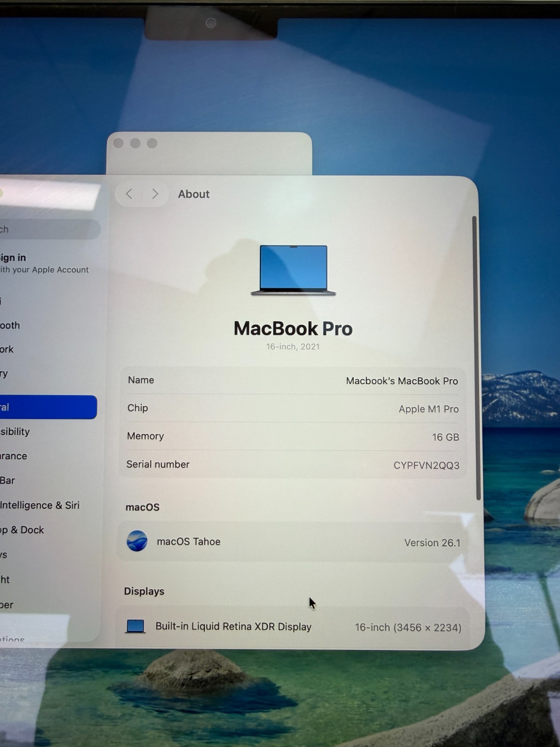The height and width of the screenshot is (747, 560).
Task: Click the serial number CYPFVN2QQ3
Action: (427, 465)
